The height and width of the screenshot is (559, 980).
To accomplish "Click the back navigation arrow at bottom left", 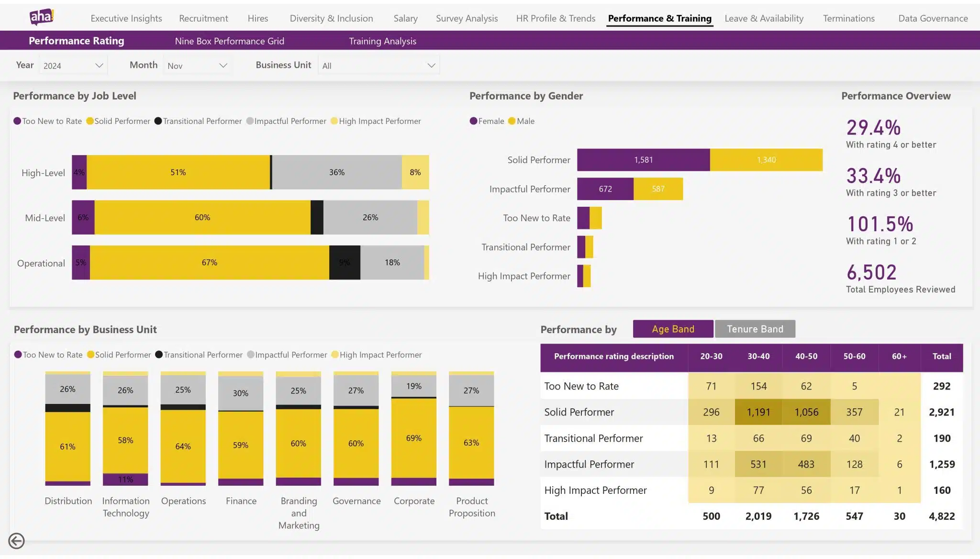I will (17, 541).
